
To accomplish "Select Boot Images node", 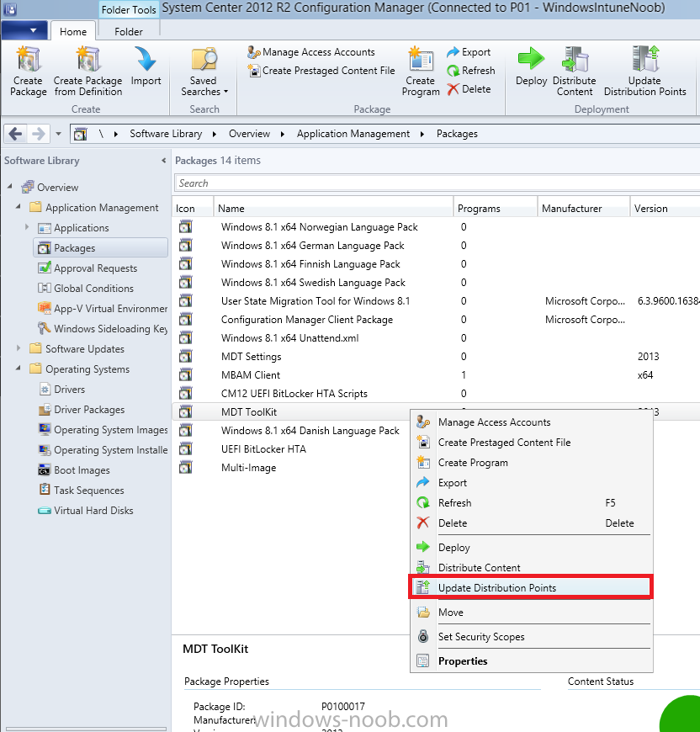I will click(74, 469).
